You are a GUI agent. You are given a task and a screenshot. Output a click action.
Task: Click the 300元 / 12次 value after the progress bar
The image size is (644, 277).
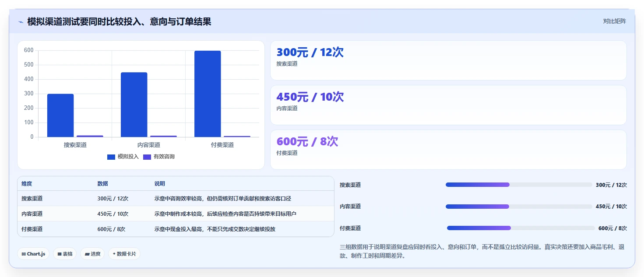(611, 185)
